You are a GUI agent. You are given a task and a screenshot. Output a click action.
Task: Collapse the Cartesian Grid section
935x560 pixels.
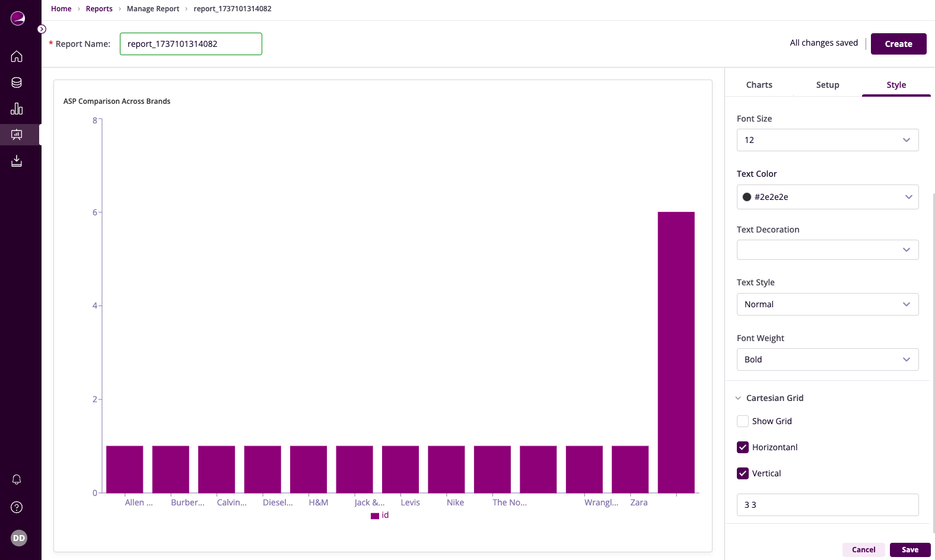(739, 398)
